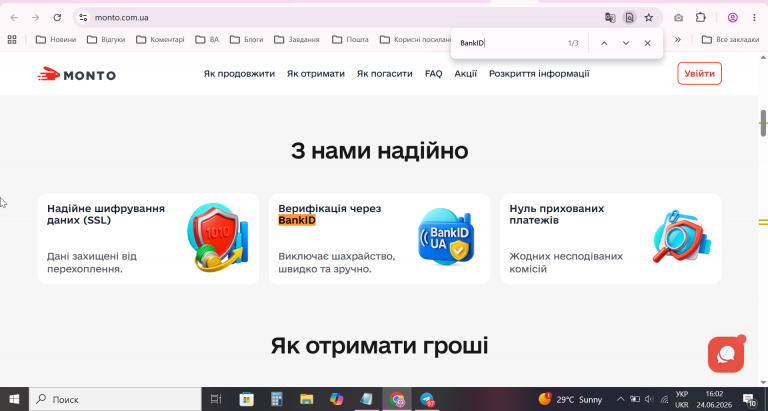
Task: Open the Extensions puzzle icon
Action: pos(700,18)
